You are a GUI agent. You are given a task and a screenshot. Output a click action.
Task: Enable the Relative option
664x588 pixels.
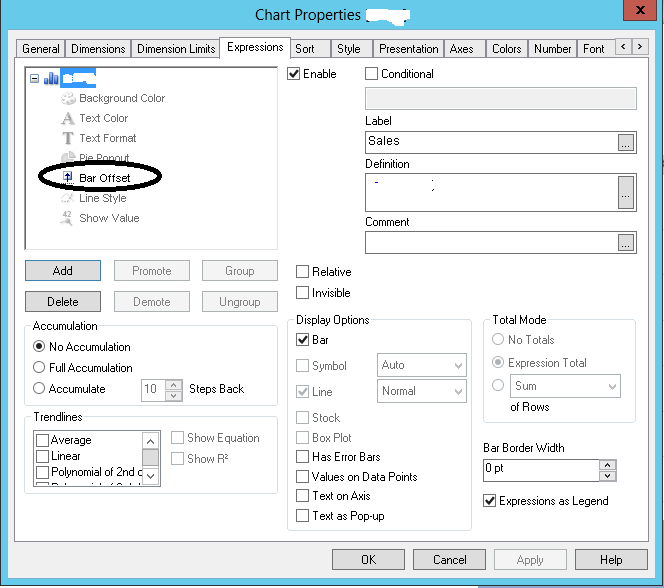point(302,272)
